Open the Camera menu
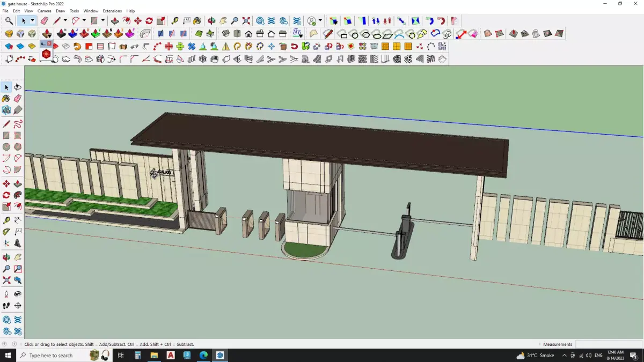Viewport: 644px width, 362px height. (x=45, y=11)
